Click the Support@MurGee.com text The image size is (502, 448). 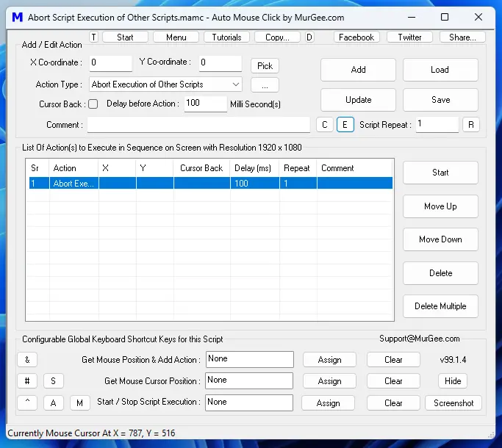click(420, 339)
